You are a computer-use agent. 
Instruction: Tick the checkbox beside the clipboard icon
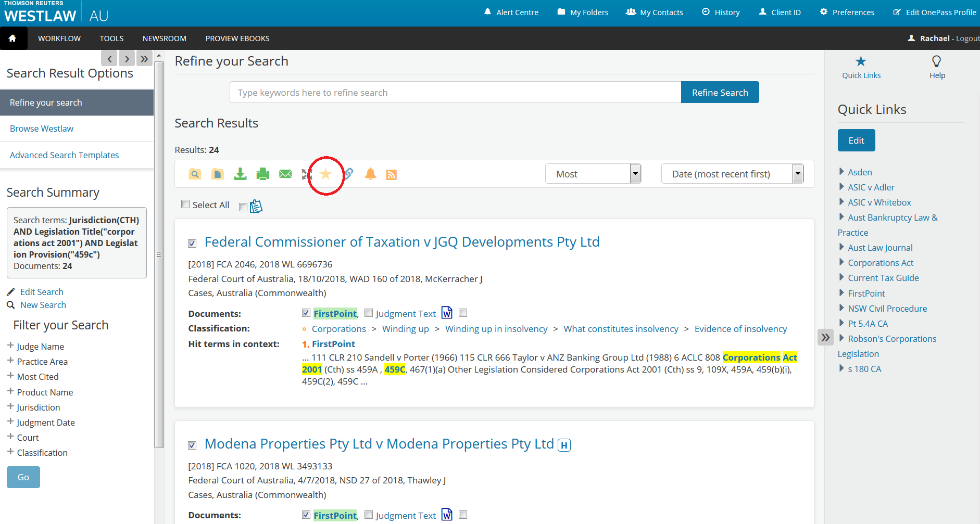pos(243,207)
